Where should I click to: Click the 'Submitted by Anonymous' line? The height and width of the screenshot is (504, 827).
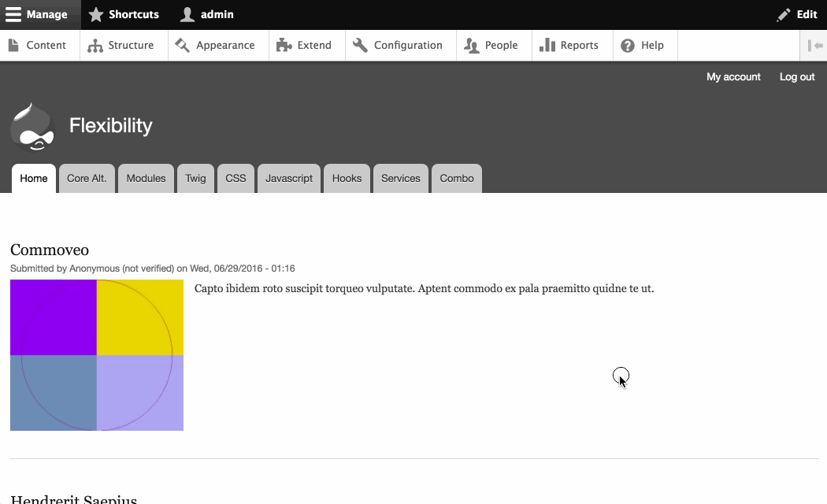(153, 269)
